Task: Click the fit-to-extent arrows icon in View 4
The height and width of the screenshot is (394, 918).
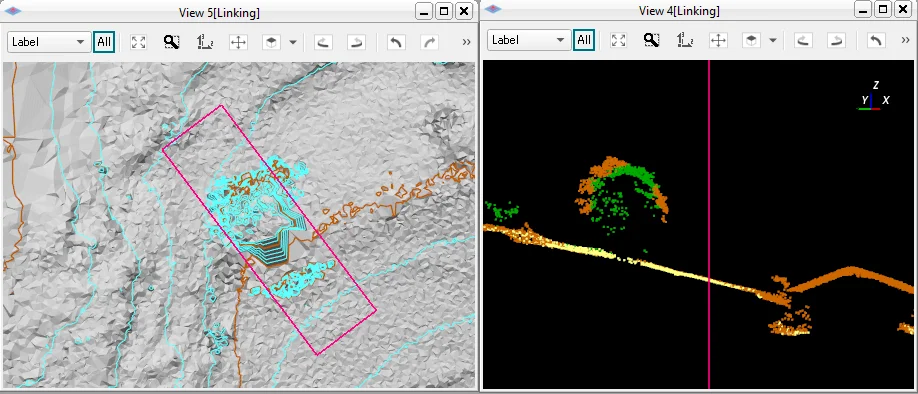Action: pyautogui.click(x=619, y=40)
